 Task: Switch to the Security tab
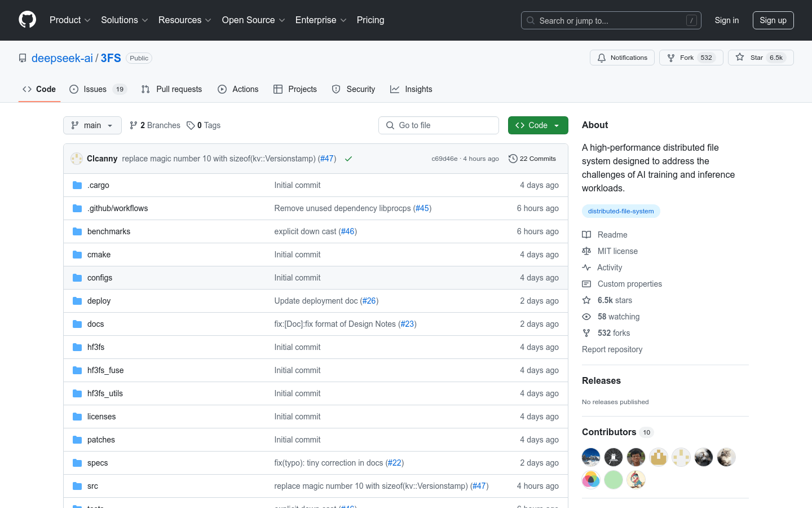point(354,89)
